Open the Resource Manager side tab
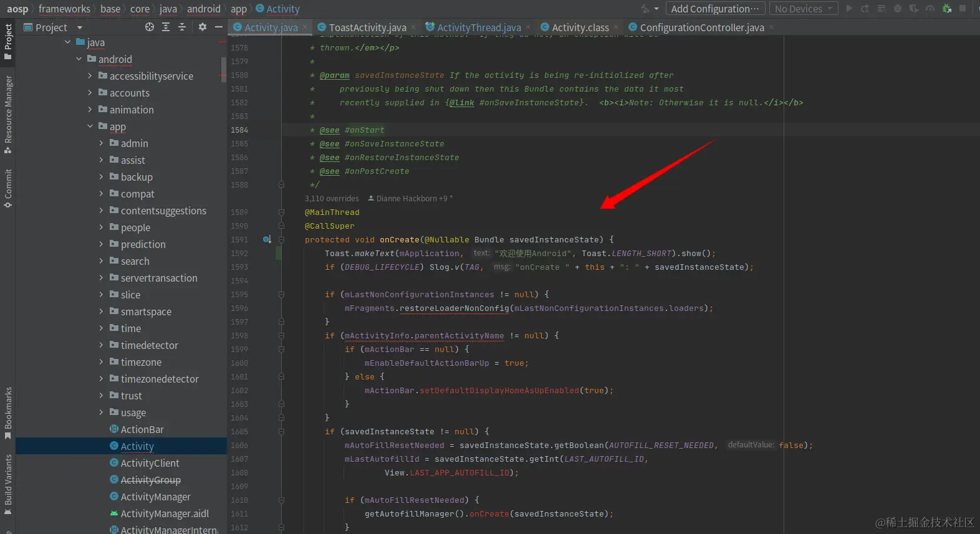 click(x=8, y=115)
